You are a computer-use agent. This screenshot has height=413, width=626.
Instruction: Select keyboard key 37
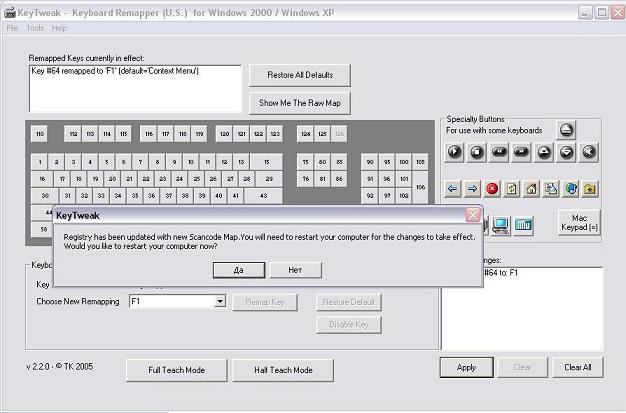click(168, 195)
